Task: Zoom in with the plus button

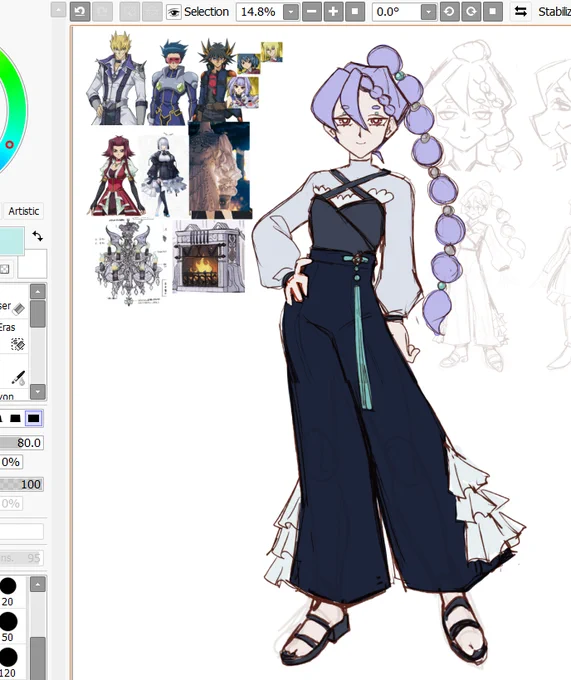Action: [333, 12]
